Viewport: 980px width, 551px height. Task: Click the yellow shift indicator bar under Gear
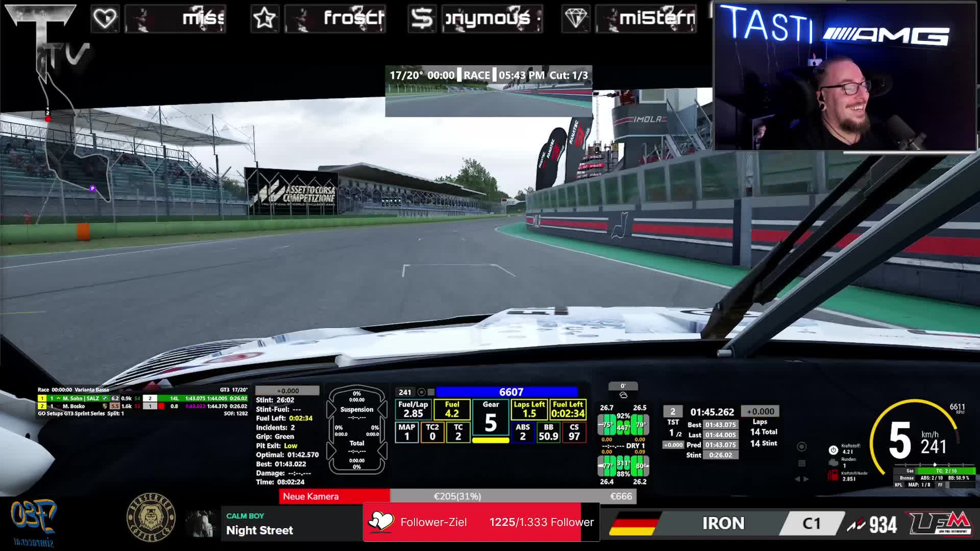491,440
